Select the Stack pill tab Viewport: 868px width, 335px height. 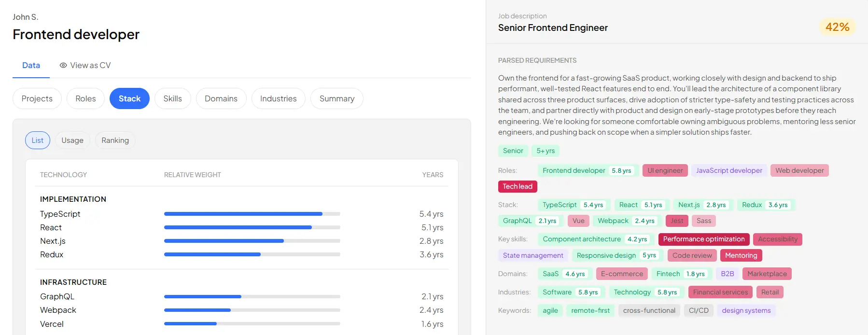129,98
